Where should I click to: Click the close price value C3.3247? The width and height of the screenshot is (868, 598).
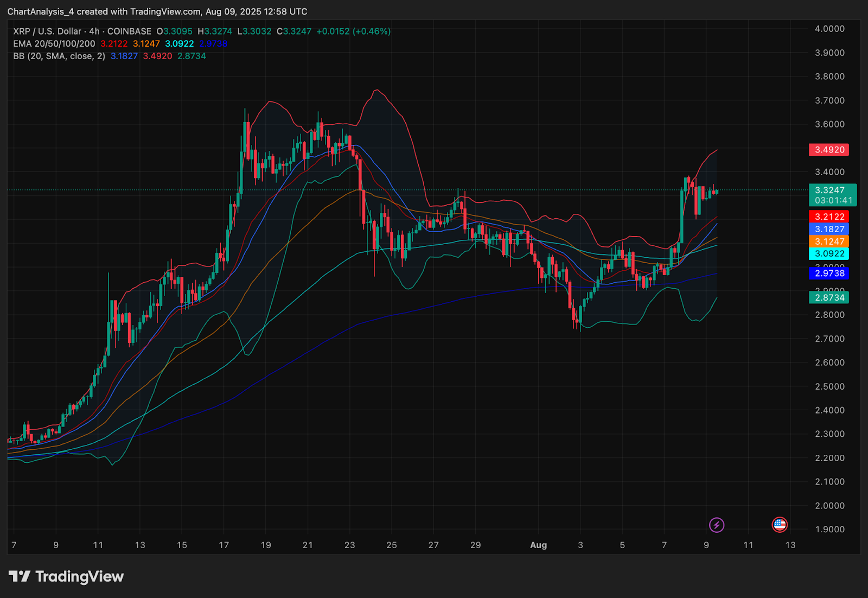click(294, 31)
